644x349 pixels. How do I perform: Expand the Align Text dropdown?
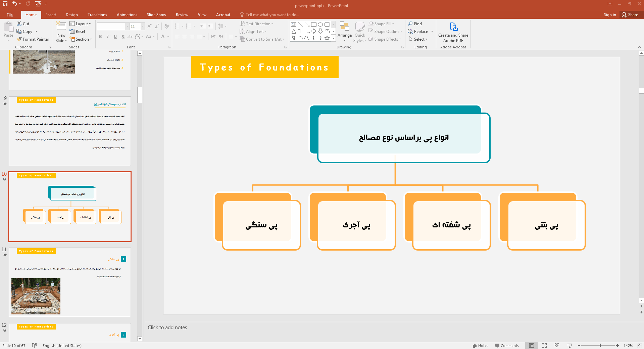click(253, 31)
